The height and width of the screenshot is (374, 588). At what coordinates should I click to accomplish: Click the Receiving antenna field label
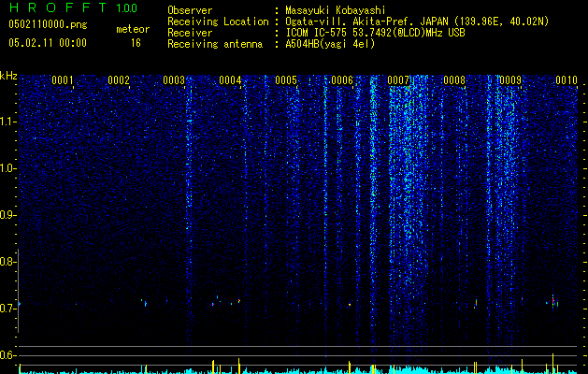pos(215,44)
